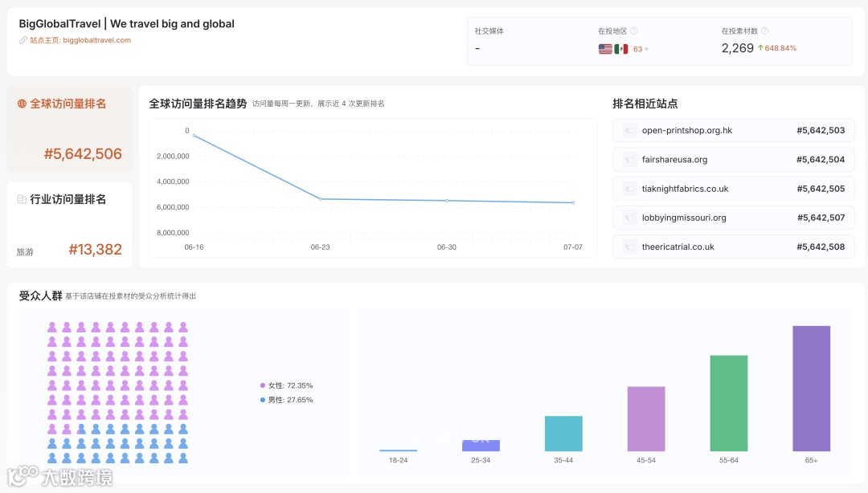The image size is (868, 493).
Task: Select the global rank value #5,642,506
Action: (x=83, y=154)
